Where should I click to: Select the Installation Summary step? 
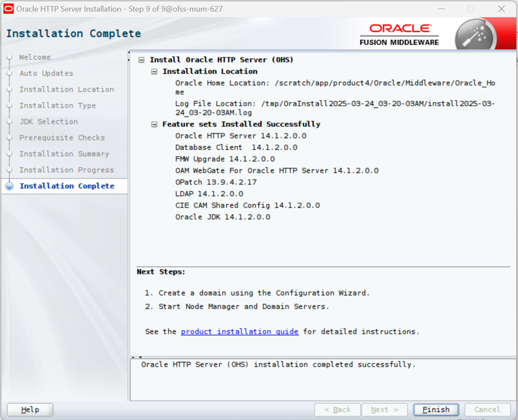64,154
